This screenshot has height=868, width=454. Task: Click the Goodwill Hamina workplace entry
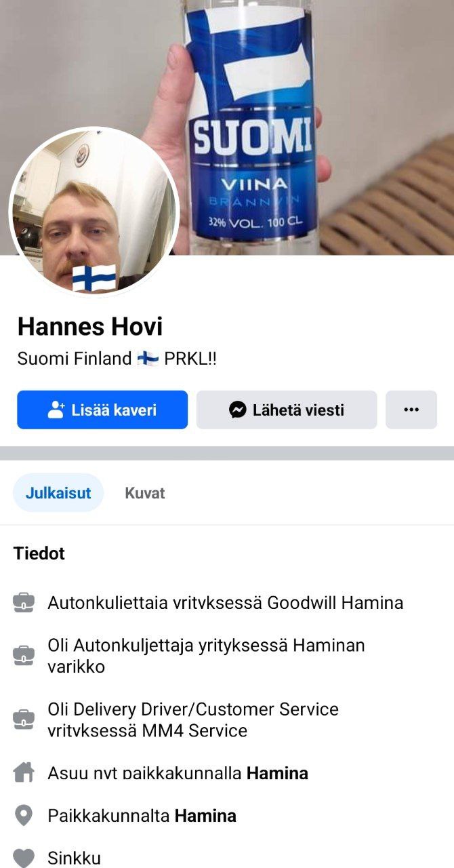point(225,602)
